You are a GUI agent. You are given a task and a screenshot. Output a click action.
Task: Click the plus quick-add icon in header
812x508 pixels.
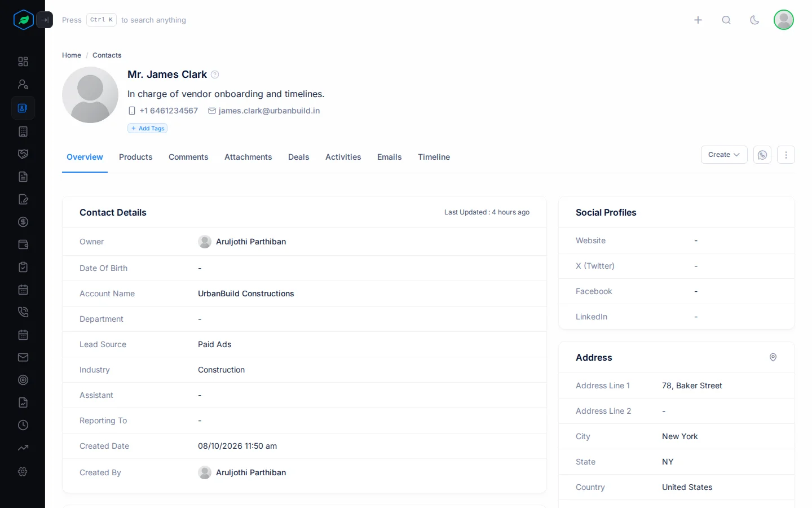(x=698, y=20)
